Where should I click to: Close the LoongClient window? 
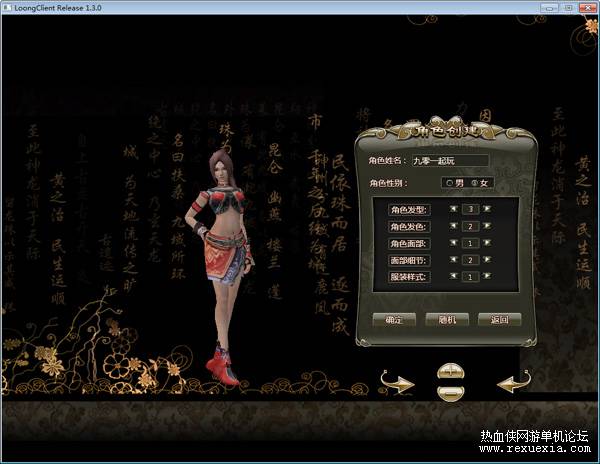coord(587,8)
